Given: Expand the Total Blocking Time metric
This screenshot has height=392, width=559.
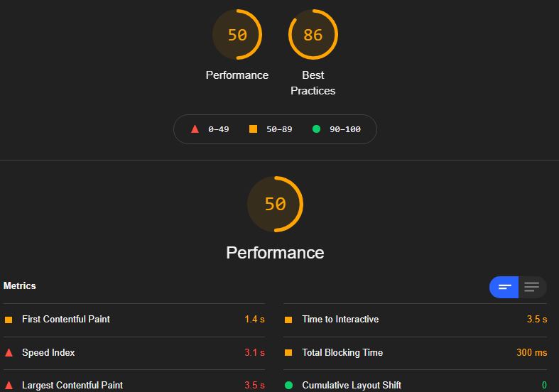Looking at the screenshot, I should [416, 352].
